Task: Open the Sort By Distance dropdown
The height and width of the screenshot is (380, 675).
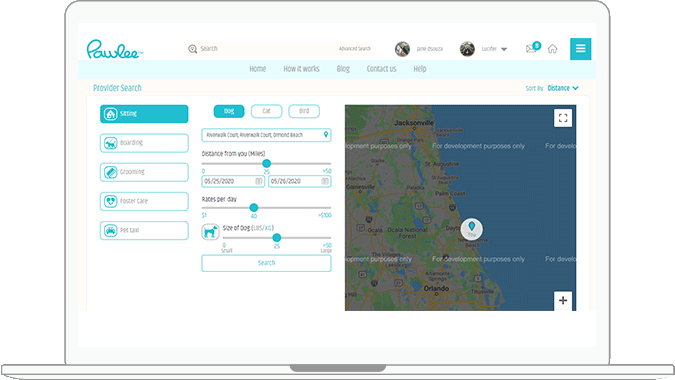Action: pyautogui.click(x=563, y=88)
